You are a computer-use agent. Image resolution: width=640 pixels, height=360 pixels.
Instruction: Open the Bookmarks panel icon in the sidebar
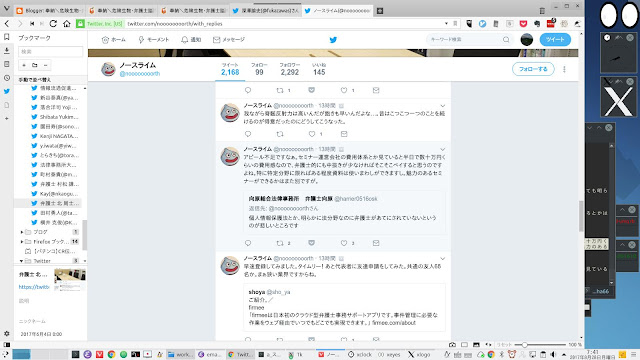[7, 37]
